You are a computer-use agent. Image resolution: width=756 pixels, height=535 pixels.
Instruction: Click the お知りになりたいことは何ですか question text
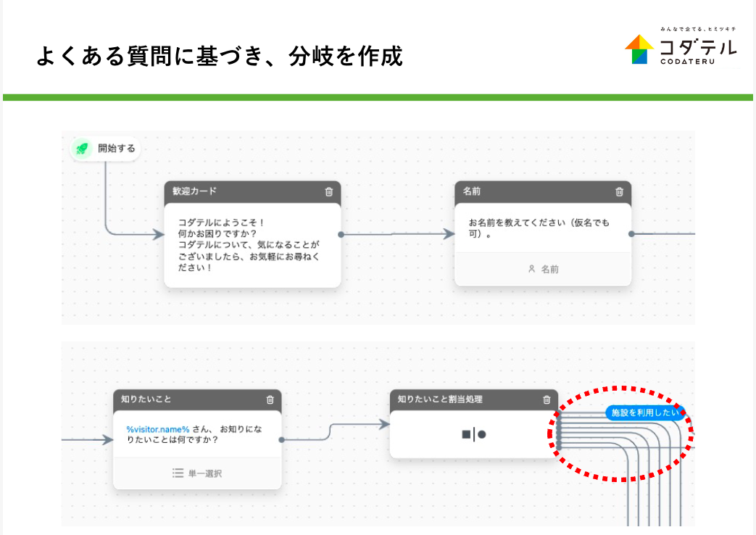pyautogui.click(x=194, y=434)
